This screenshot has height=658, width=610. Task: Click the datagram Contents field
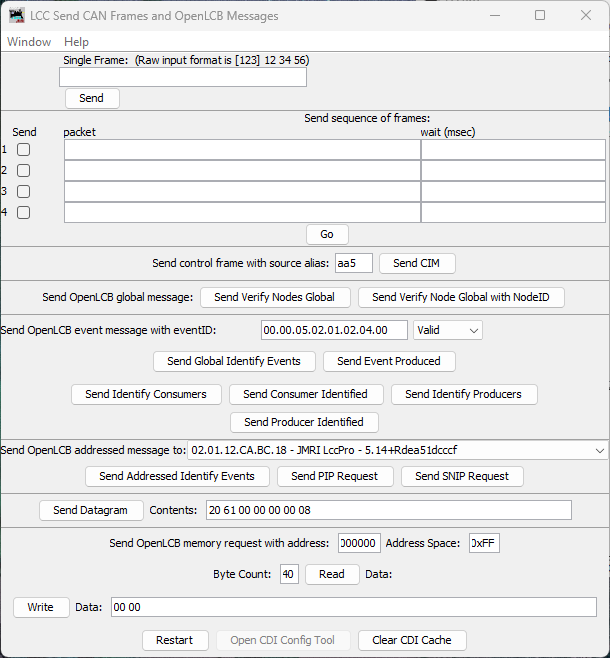(x=388, y=510)
